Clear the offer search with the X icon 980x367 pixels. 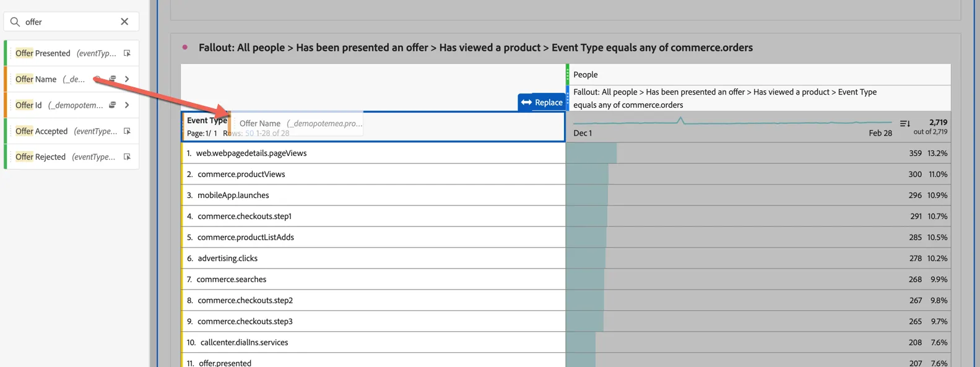[x=124, y=22]
